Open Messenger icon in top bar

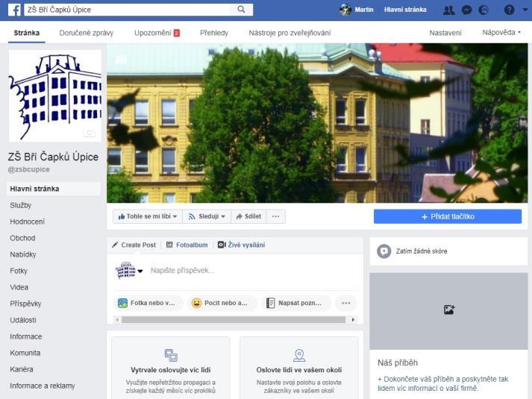pyautogui.click(x=467, y=10)
